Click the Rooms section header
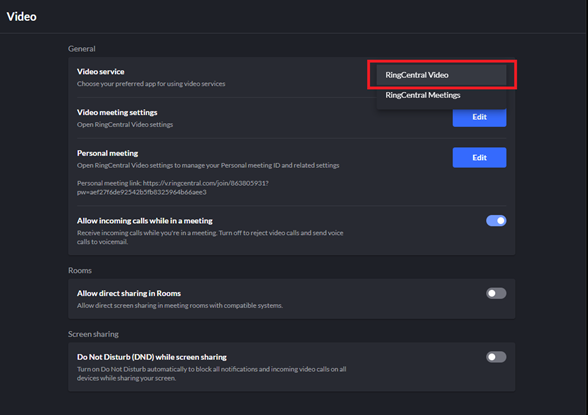 pyautogui.click(x=80, y=270)
